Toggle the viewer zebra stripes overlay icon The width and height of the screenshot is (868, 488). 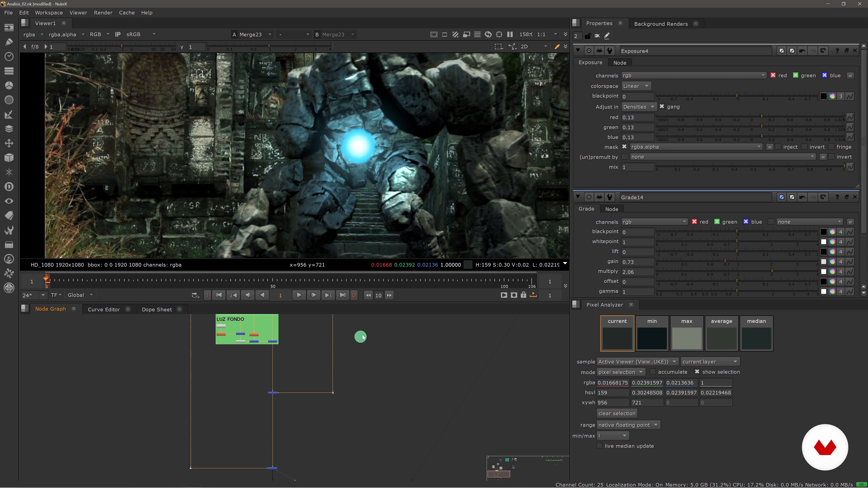(455, 34)
